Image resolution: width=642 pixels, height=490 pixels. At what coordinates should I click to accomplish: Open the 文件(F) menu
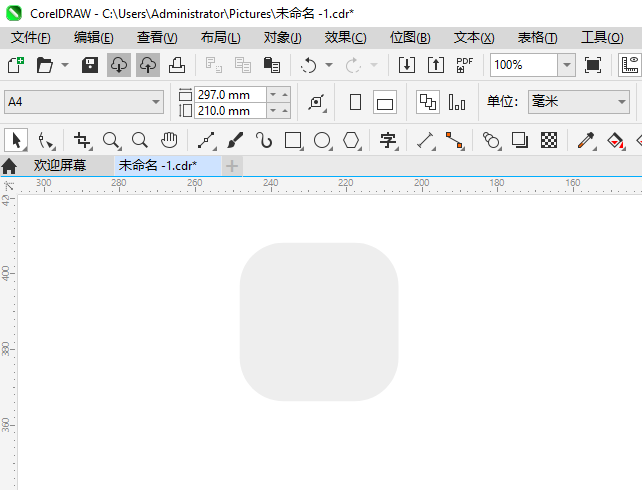click(x=31, y=38)
